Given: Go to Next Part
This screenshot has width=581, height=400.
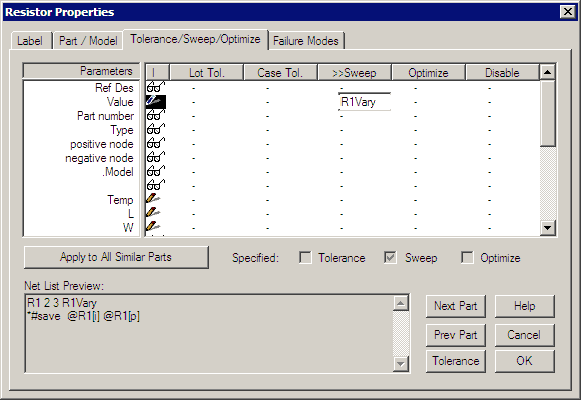Looking at the screenshot, I should 455,306.
